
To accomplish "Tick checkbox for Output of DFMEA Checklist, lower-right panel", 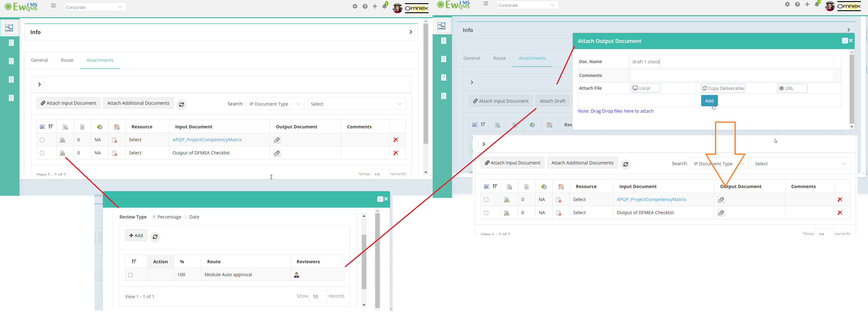I will click(486, 213).
